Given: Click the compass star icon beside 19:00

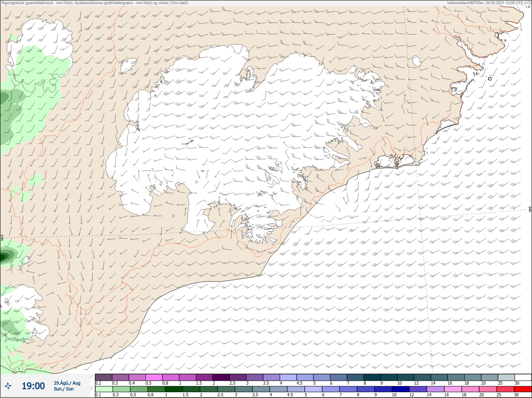Looking at the screenshot, I should point(8,386).
